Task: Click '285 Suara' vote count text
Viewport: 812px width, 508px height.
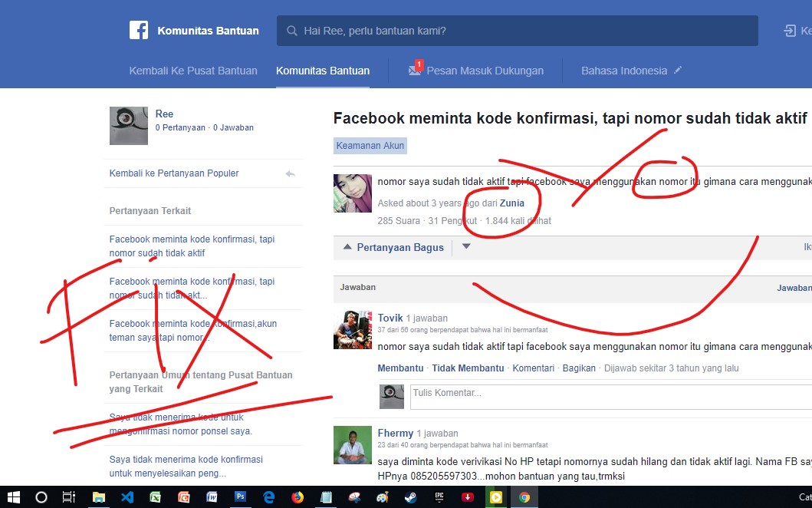Action: pos(399,221)
